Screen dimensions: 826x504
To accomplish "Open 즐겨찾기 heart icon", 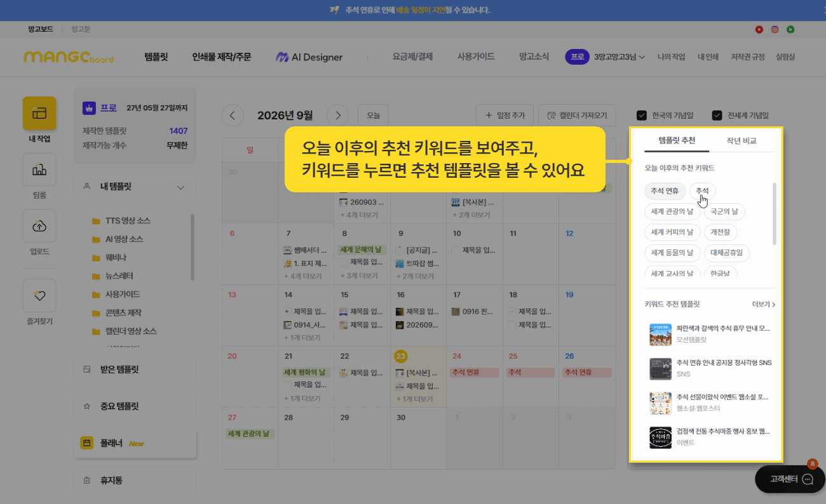I will pyautogui.click(x=39, y=295).
